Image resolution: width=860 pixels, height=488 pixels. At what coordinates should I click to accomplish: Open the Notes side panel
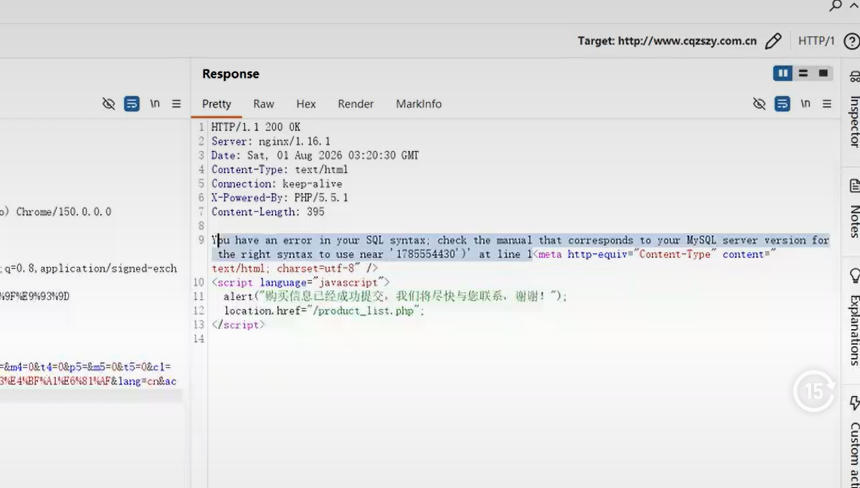[854, 208]
